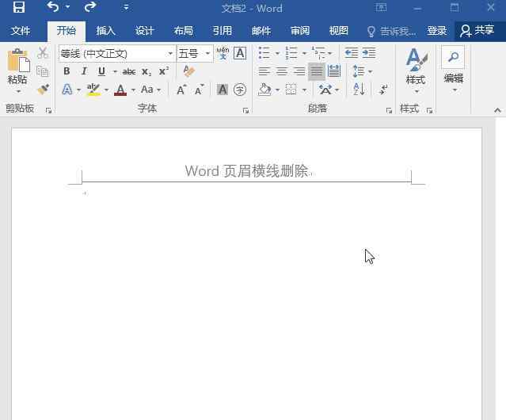Image resolution: width=506 pixels, height=420 pixels.
Task: Align text right
Action: coord(299,71)
